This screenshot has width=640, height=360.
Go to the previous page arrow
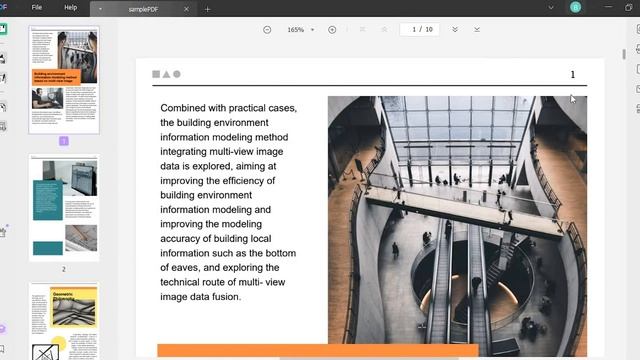tap(384, 29)
